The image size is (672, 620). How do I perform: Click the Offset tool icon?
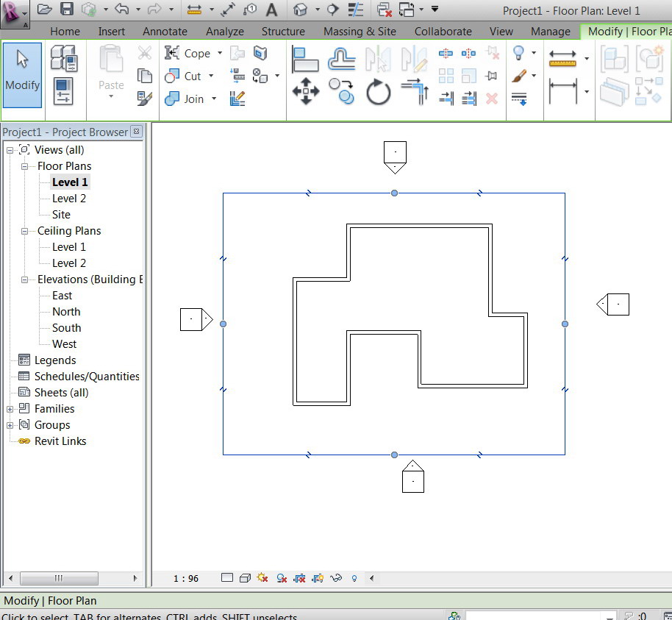342,59
